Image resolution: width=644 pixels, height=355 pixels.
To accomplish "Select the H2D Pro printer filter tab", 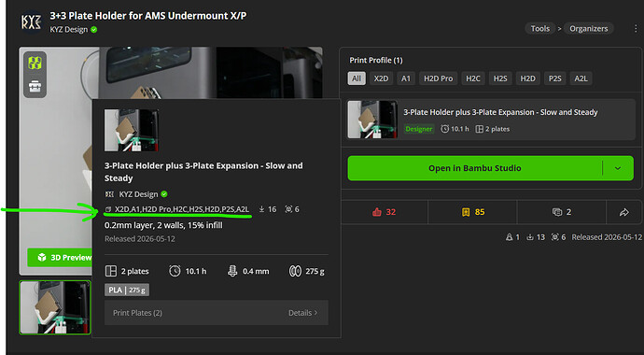I will (x=439, y=78).
